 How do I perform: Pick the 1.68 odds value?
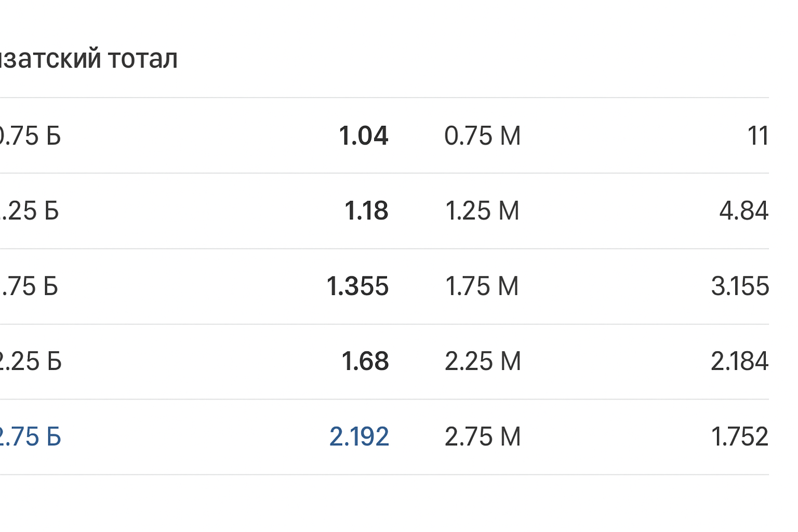365,362
